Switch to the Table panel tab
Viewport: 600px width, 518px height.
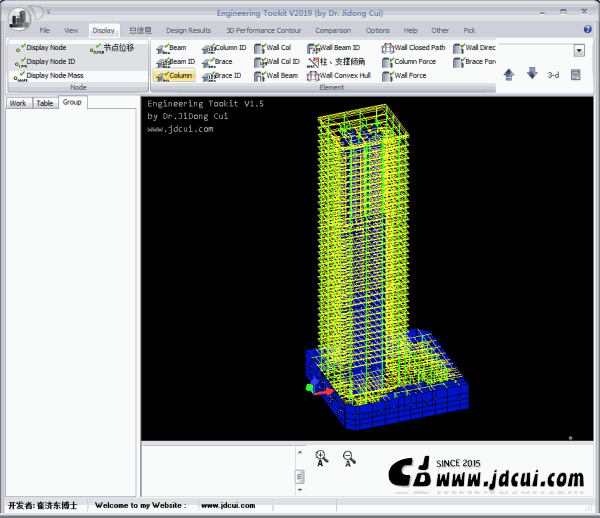pyautogui.click(x=45, y=103)
